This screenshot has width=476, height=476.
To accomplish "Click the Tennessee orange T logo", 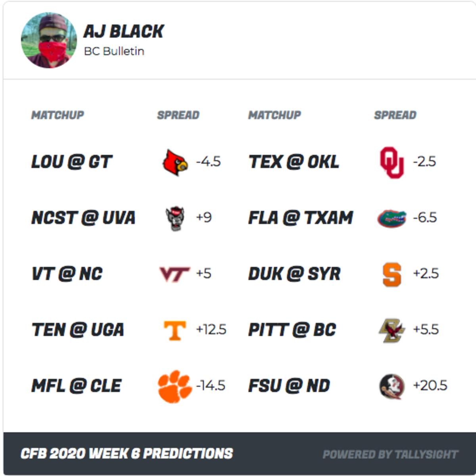I will point(175,330).
